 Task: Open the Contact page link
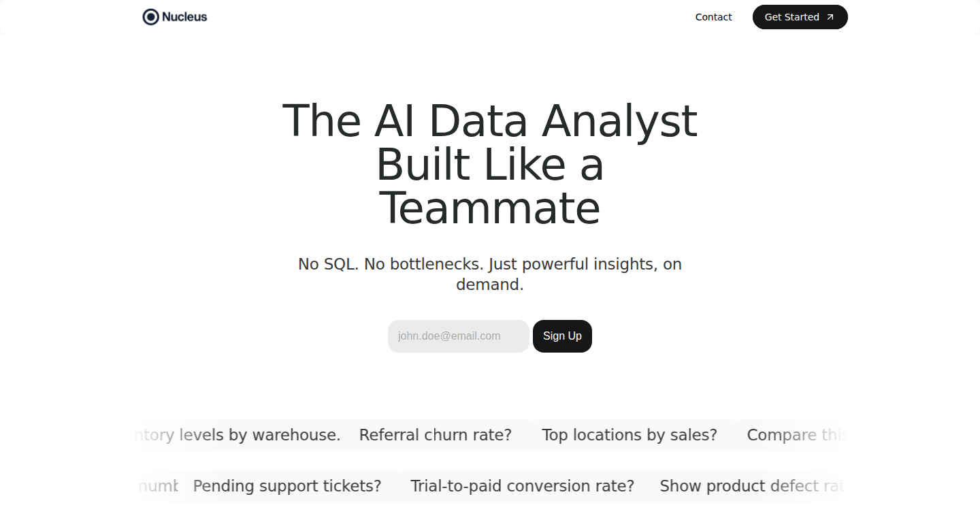coord(713,17)
